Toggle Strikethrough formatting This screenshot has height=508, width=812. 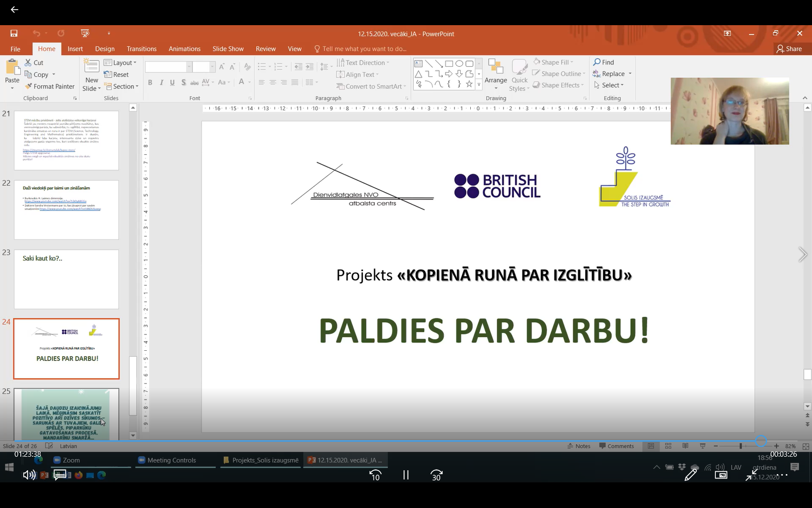tap(194, 82)
